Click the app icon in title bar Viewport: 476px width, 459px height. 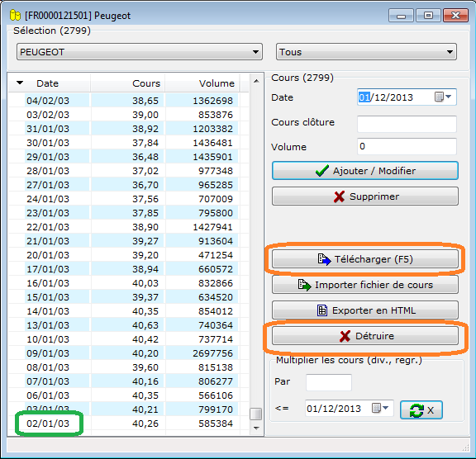click(15, 15)
